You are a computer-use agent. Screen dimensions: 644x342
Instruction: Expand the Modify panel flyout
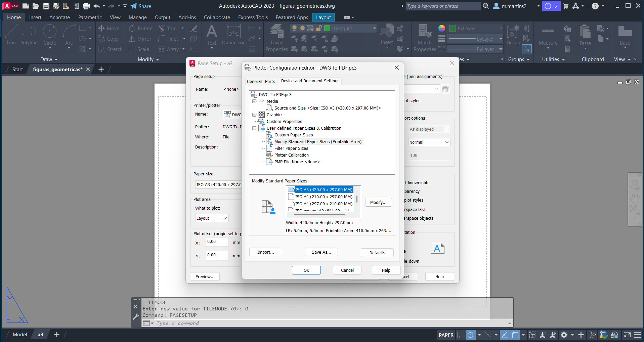pyautogui.click(x=148, y=59)
